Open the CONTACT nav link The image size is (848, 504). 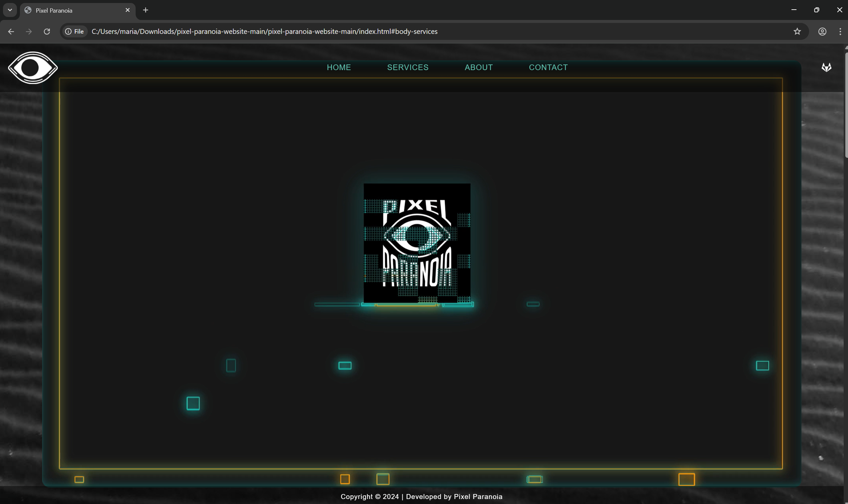(548, 67)
